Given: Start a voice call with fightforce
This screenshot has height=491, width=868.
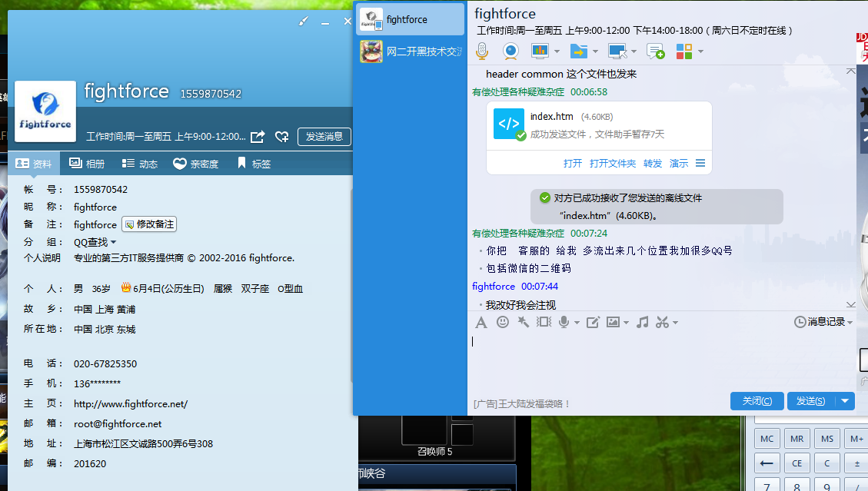Looking at the screenshot, I should 482,51.
